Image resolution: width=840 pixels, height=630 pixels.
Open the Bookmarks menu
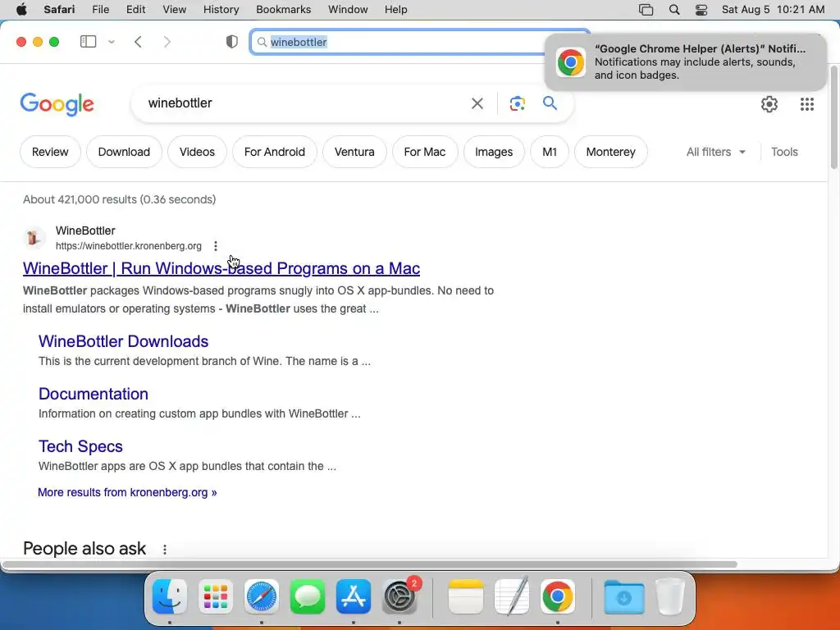(283, 10)
